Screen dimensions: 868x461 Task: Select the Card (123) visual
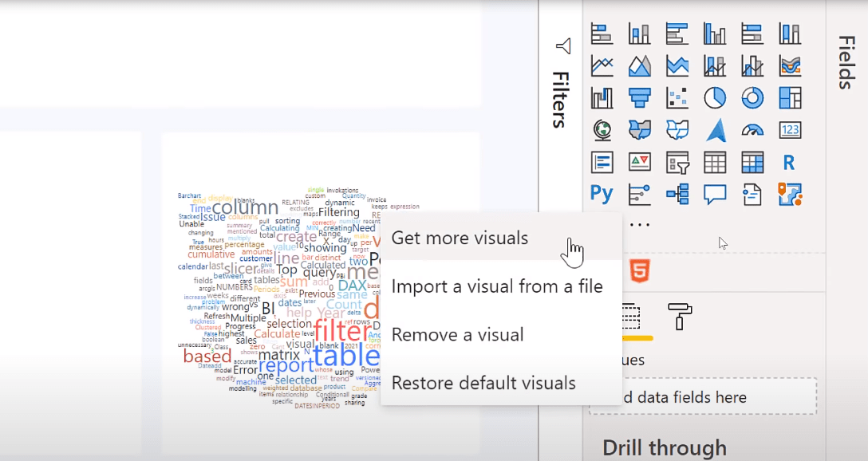click(x=790, y=130)
